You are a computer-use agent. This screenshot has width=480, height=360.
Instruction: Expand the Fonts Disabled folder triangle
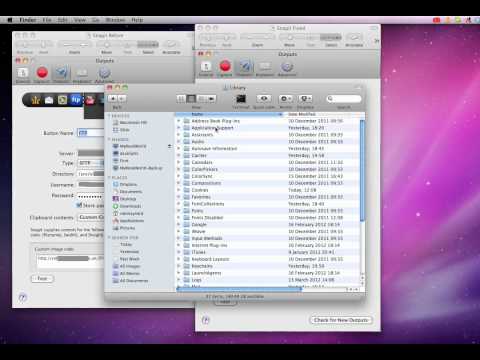[179, 218]
